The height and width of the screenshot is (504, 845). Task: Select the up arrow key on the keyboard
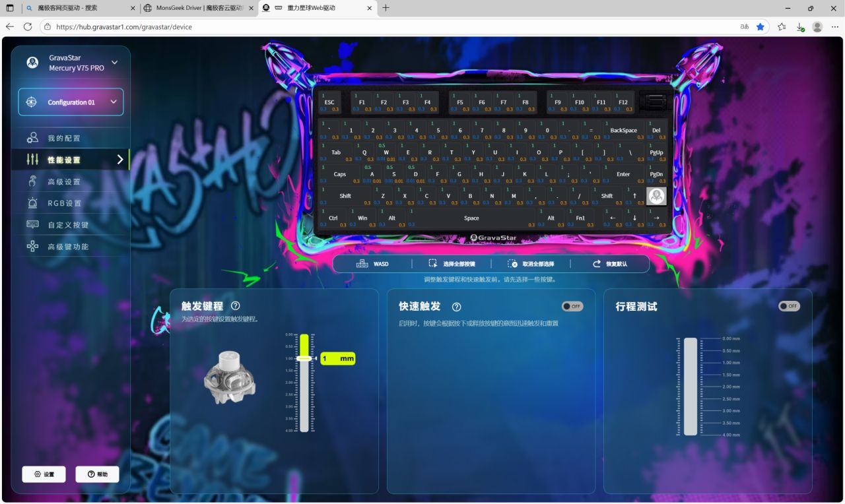click(x=634, y=196)
